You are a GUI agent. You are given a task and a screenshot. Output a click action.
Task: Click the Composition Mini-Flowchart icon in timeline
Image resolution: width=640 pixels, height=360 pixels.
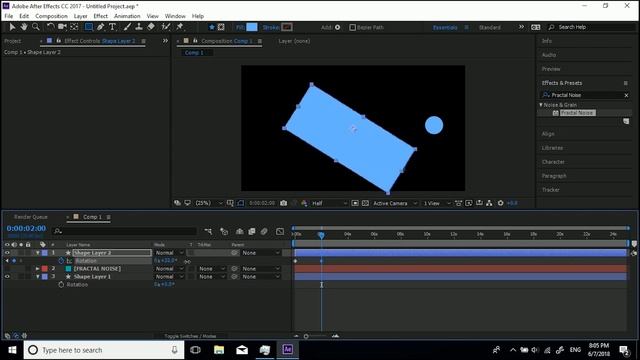coord(208,231)
